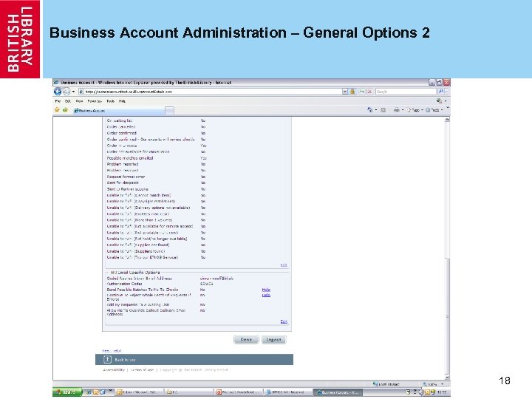532x399 pixels.
Task: Click the Need help link
Action: (112, 350)
